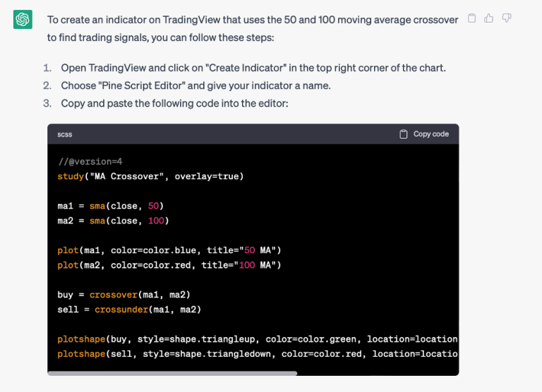The width and height of the screenshot is (542, 392).
Task: Click the plotshape(sell, ...) triangledown line
Action: (x=257, y=354)
